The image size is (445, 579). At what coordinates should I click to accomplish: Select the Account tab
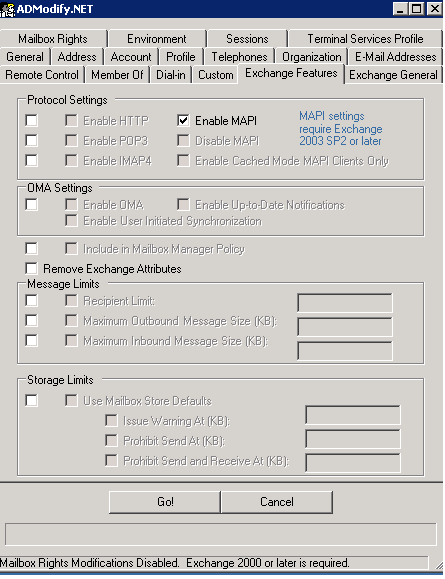(131, 57)
